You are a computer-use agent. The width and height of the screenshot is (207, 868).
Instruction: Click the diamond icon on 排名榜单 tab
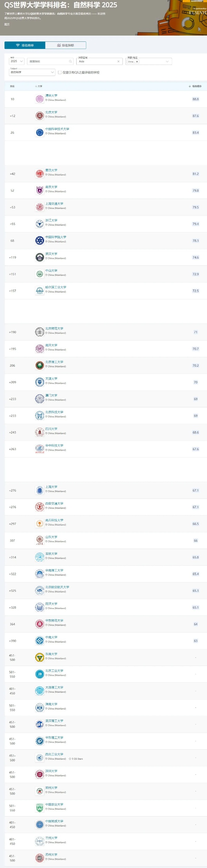(17, 45)
